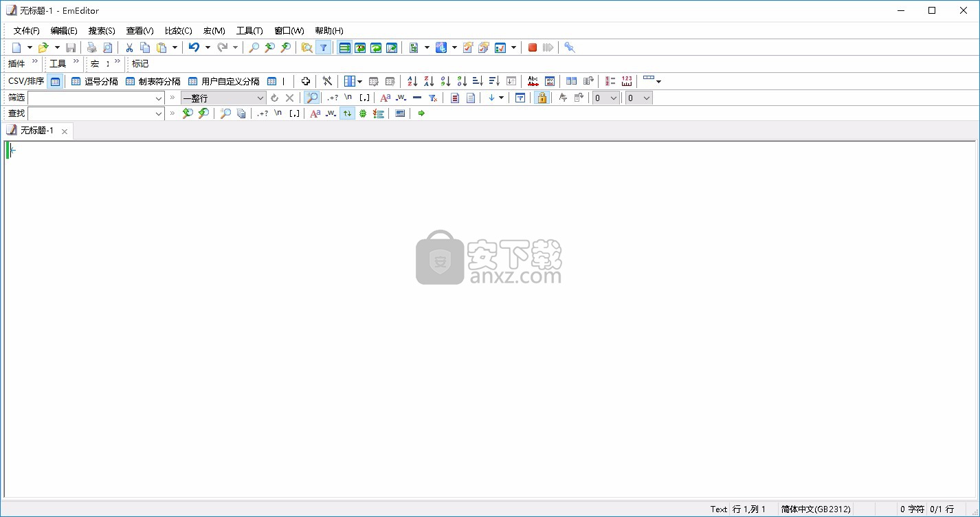Toggle match case Aa in Find bar
Screen dimensions: 980x517
(x=315, y=113)
